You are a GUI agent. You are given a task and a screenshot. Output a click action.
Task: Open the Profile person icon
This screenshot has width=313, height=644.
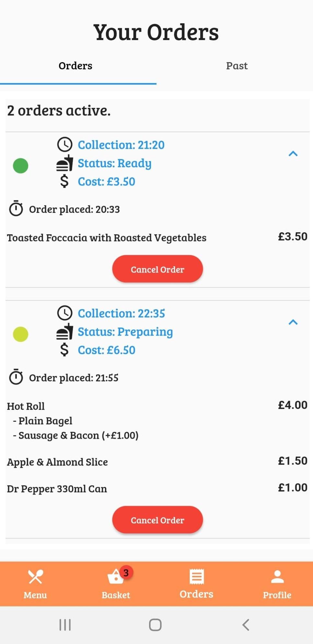[x=277, y=577]
